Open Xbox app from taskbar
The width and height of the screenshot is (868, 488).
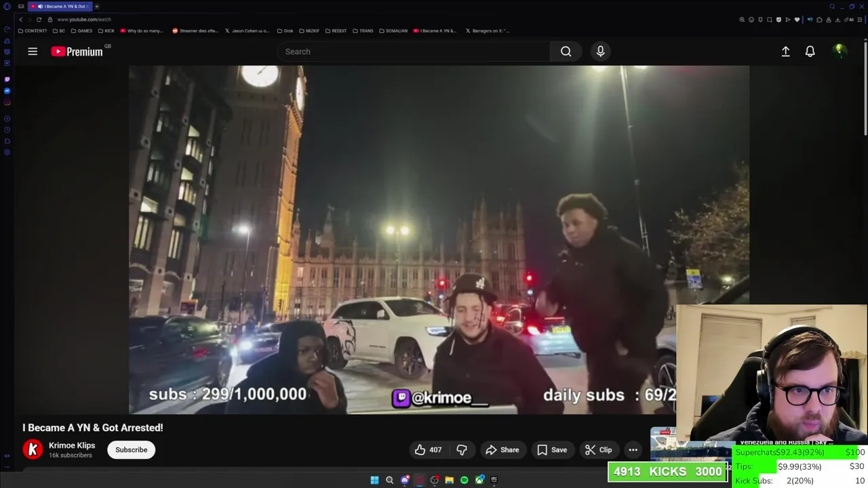(x=479, y=480)
